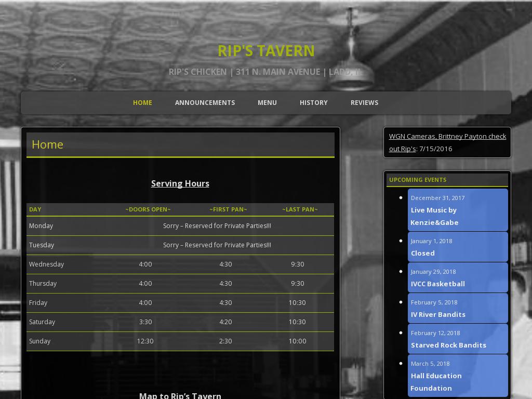Select the Sunday row label
532x399 pixels.
pos(39,341)
